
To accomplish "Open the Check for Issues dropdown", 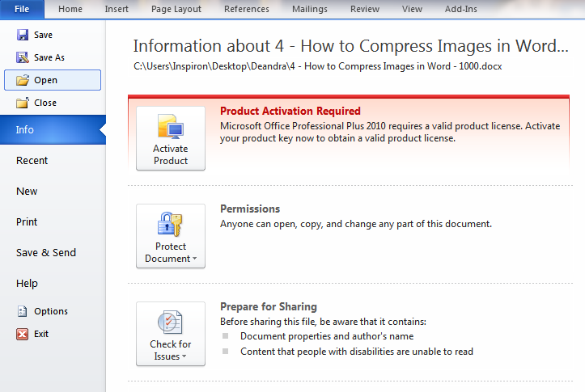I will tap(171, 334).
